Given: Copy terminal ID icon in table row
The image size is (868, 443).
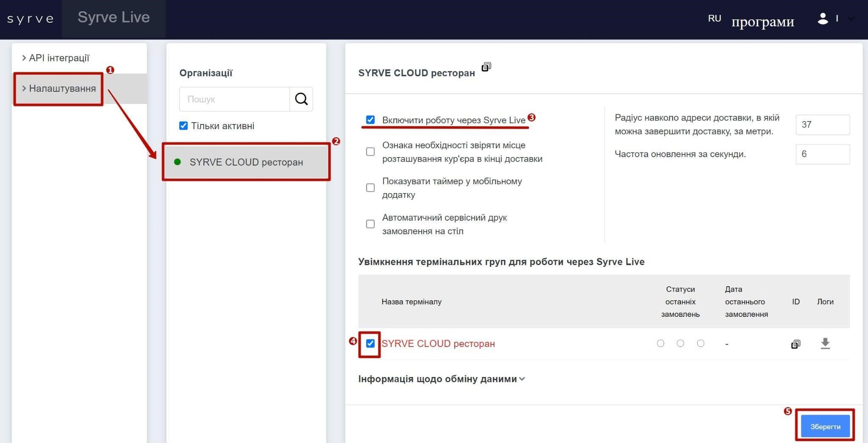Looking at the screenshot, I should (x=796, y=344).
